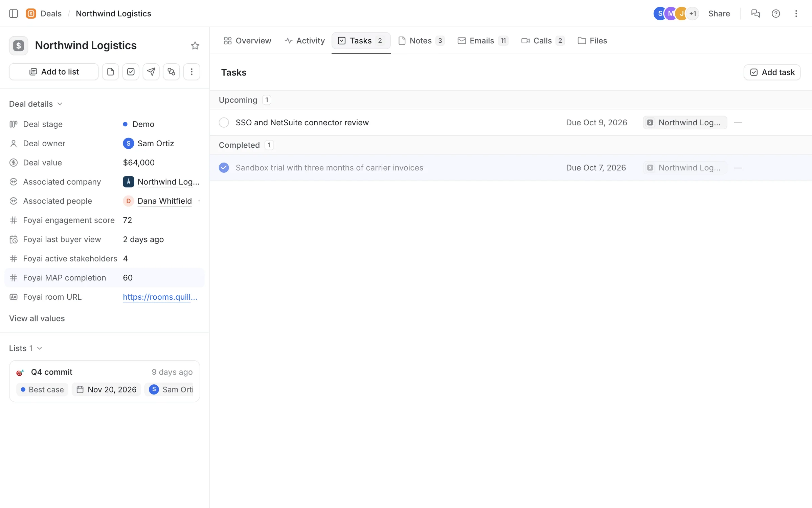Edit the Deal value $64,000
The height and width of the screenshot is (508, 812).
(x=139, y=163)
